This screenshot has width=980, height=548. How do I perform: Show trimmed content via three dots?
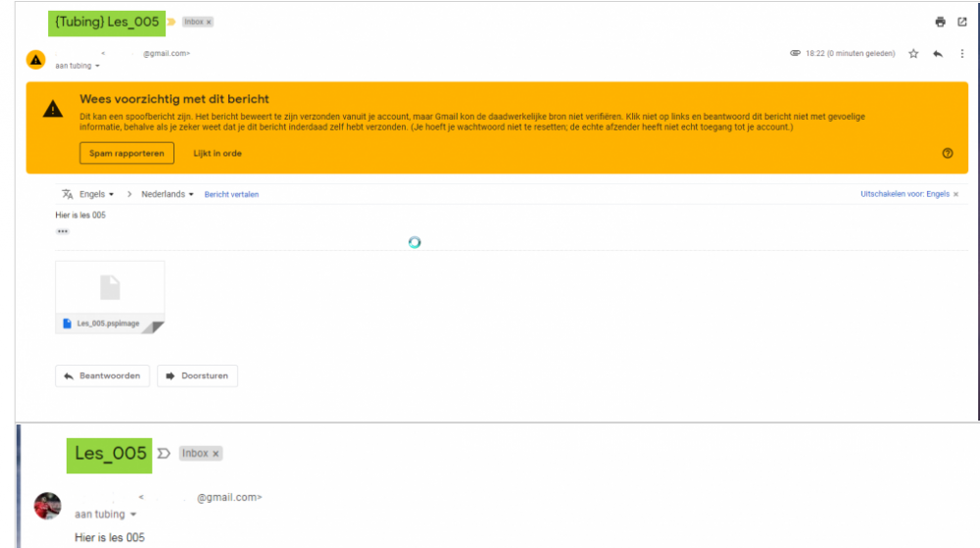(x=63, y=231)
